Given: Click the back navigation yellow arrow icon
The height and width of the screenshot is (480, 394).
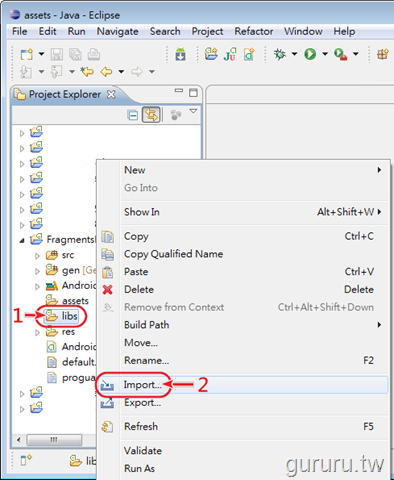Looking at the screenshot, I should (x=106, y=71).
